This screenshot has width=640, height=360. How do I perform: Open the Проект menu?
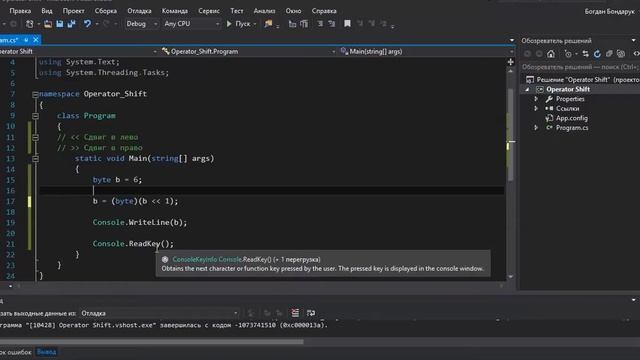coord(73,11)
